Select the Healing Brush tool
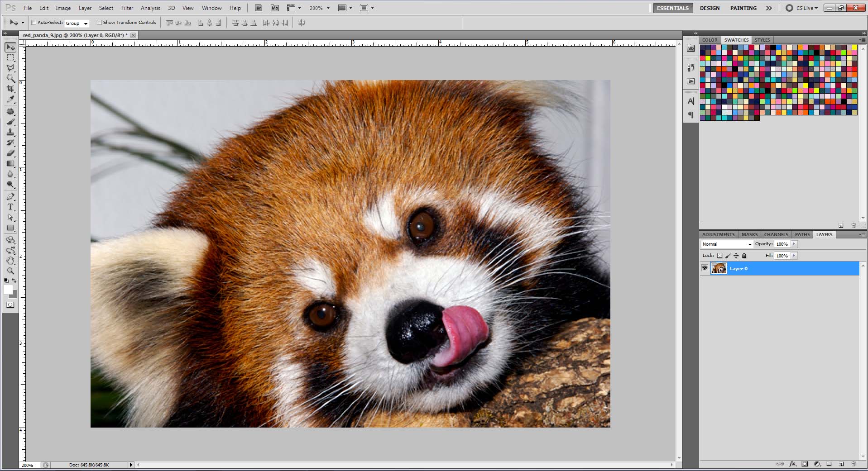 [10, 111]
